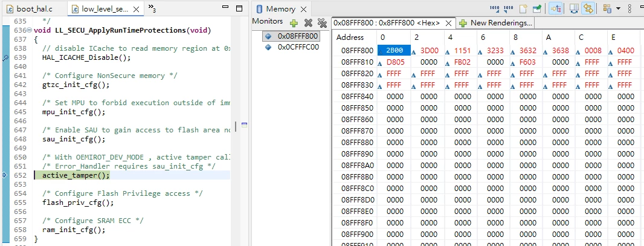Select the 0x08FFF800 memory monitor
644x246 pixels.
click(x=291, y=36)
